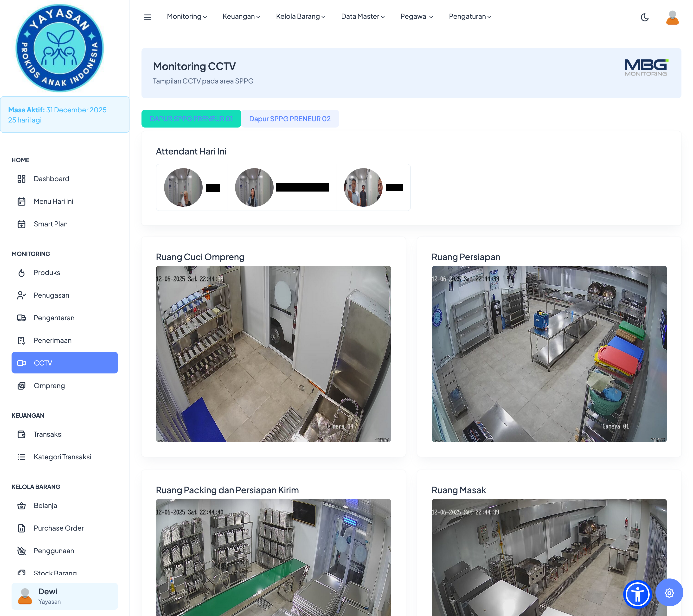Open Kategori Transaksi sidebar link

62,457
